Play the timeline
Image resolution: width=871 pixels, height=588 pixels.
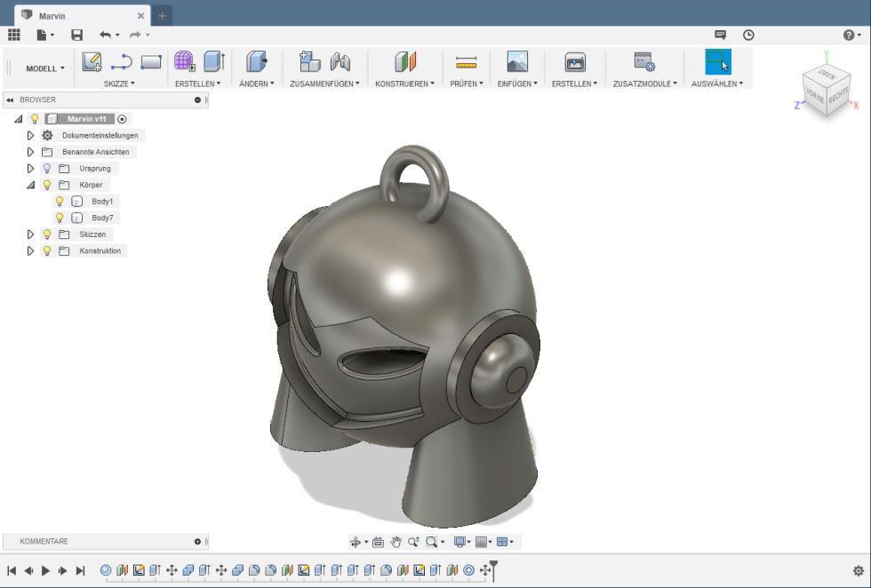(x=45, y=570)
